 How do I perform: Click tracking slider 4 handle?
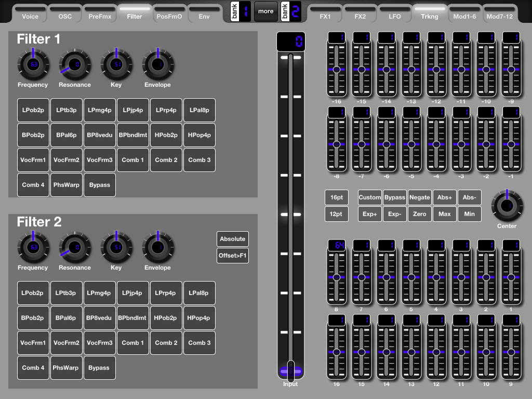[x=436, y=277]
